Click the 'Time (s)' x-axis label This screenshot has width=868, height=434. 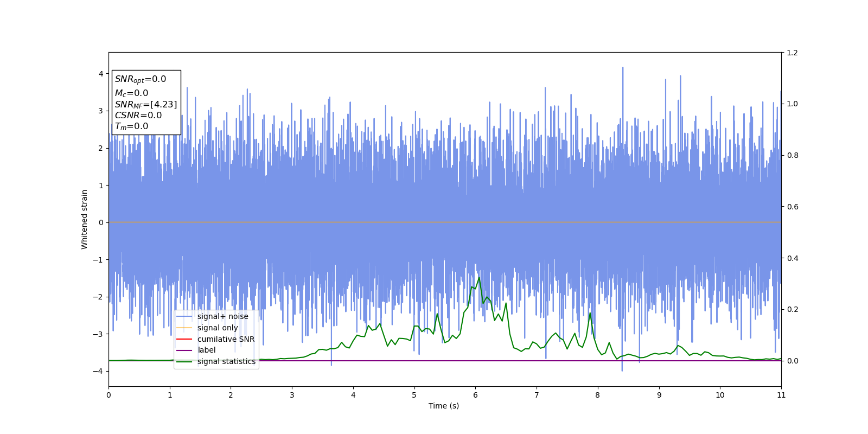coord(444,406)
